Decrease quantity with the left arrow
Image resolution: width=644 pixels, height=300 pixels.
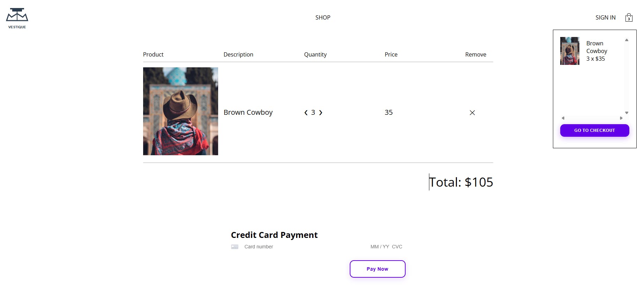pos(306,113)
